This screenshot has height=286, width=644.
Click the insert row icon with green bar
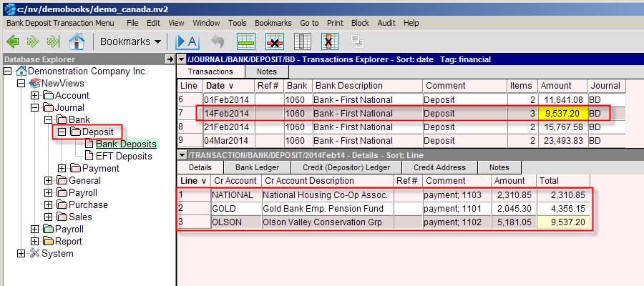click(x=247, y=41)
